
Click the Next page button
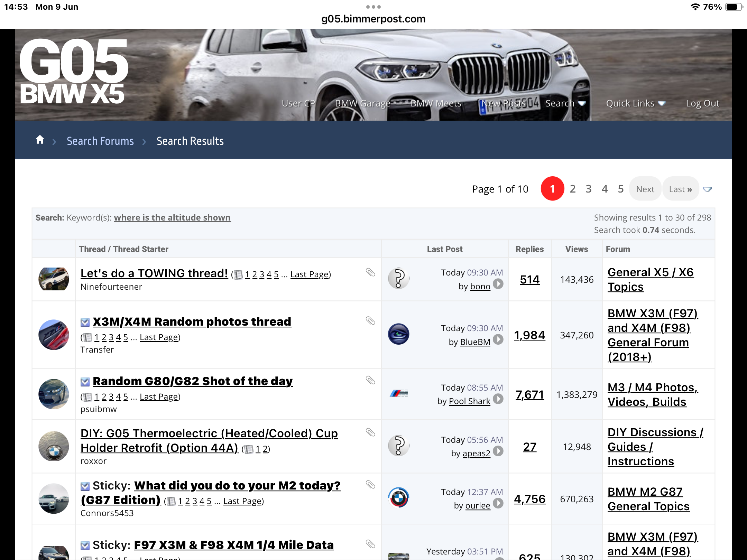[645, 189]
